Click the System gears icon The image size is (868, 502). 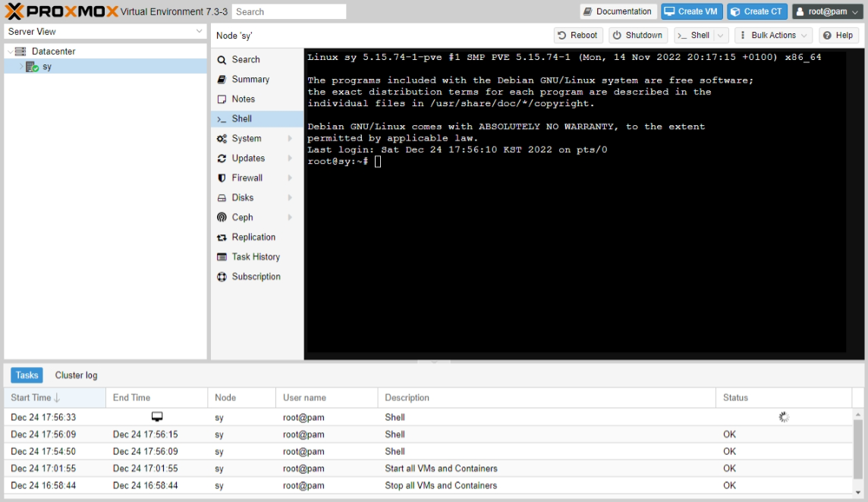point(222,138)
